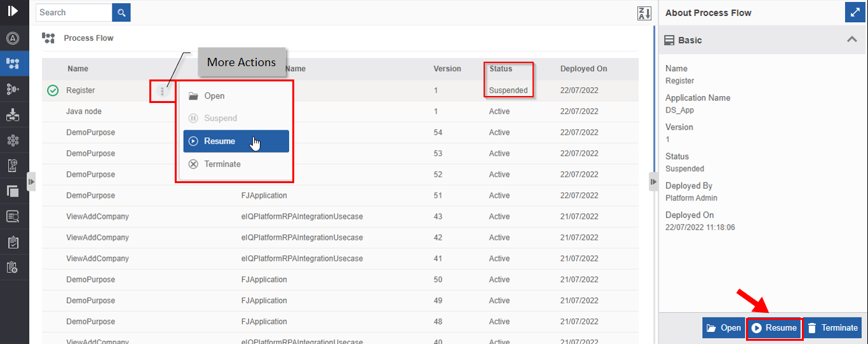Screen dimensions: 868x344
Task: Select the Java node row
Action: (340, 112)
